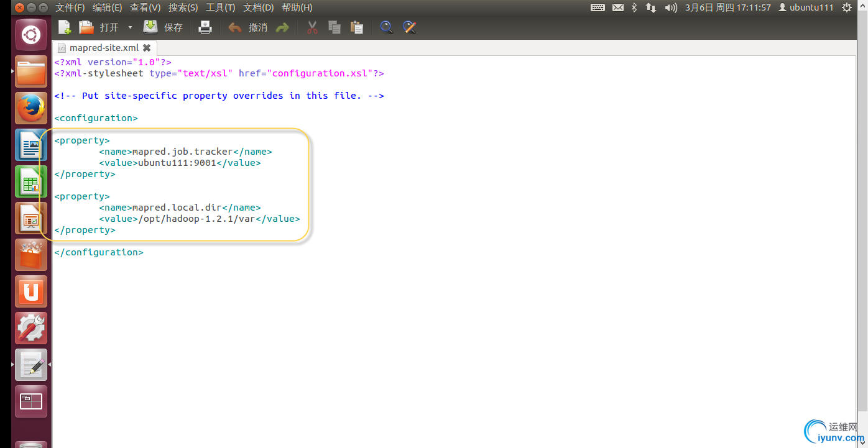
Task: Expand the Open recent files dropdown arrow
Action: tap(130, 27)
